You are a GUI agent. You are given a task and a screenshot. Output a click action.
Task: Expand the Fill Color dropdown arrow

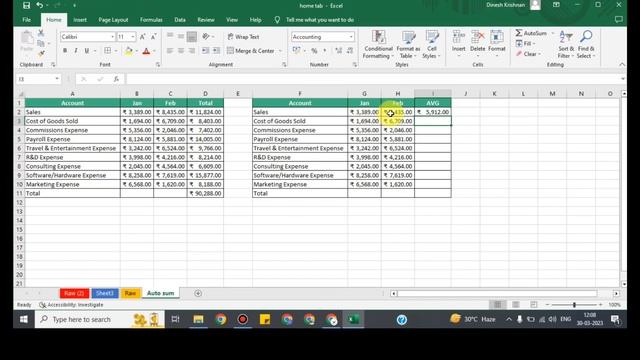[x=136, y=51]
